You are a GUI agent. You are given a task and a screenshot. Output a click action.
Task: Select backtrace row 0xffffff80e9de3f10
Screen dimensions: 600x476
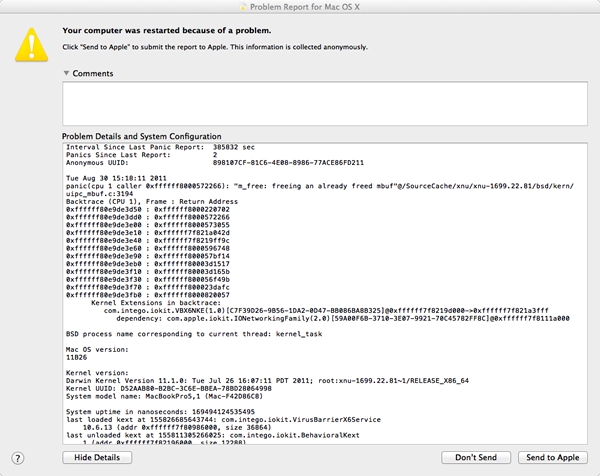tap(148, 272)
